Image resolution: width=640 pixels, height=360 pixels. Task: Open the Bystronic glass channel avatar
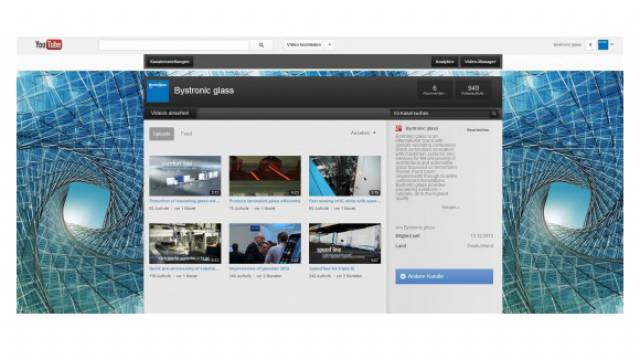(x=158, y=91)
